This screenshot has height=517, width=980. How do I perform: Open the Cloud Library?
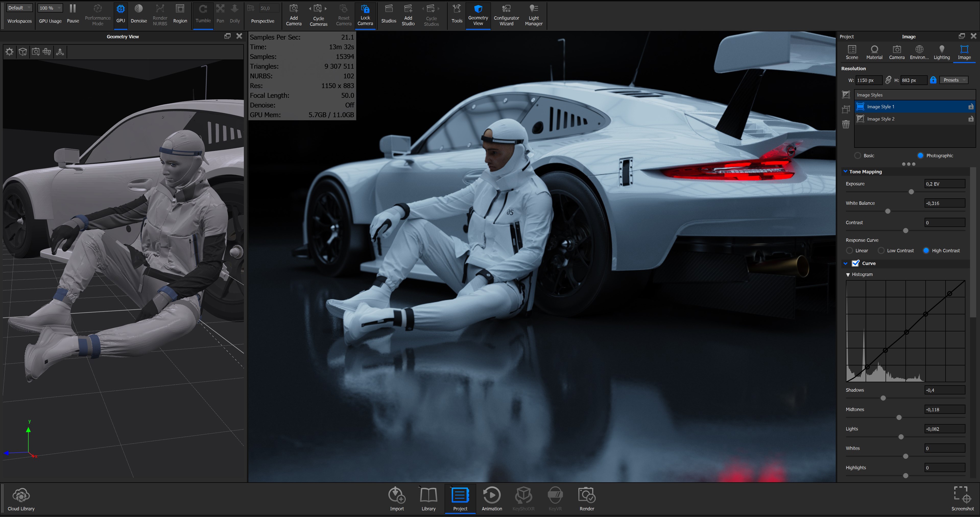21,495
